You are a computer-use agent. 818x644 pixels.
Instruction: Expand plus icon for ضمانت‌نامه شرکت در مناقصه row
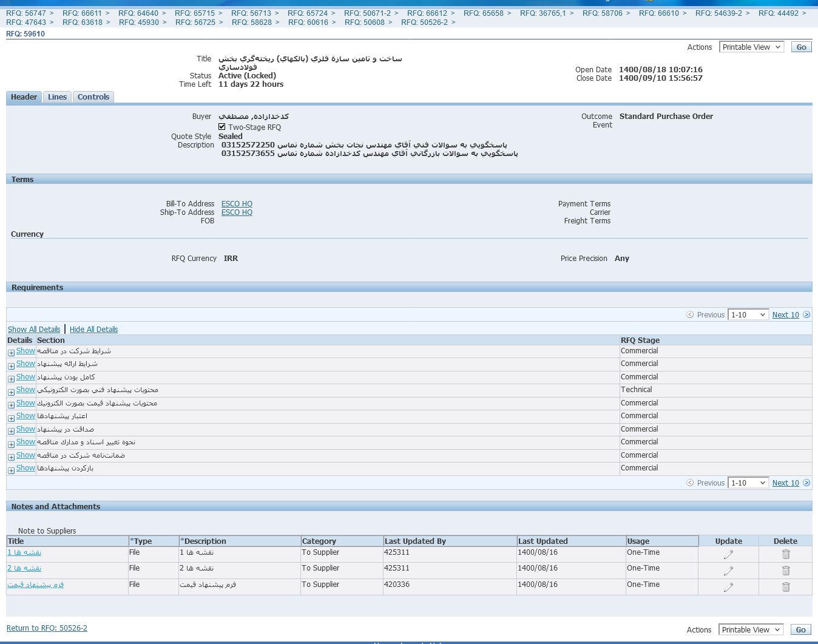[x=11, y=457]
